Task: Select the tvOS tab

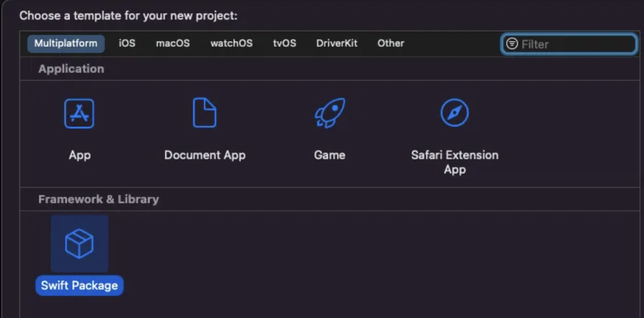Action: [x=284, y=43]
